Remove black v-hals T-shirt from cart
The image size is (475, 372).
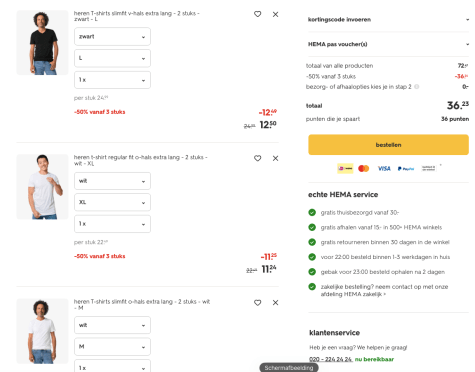(x=275, y=14)
